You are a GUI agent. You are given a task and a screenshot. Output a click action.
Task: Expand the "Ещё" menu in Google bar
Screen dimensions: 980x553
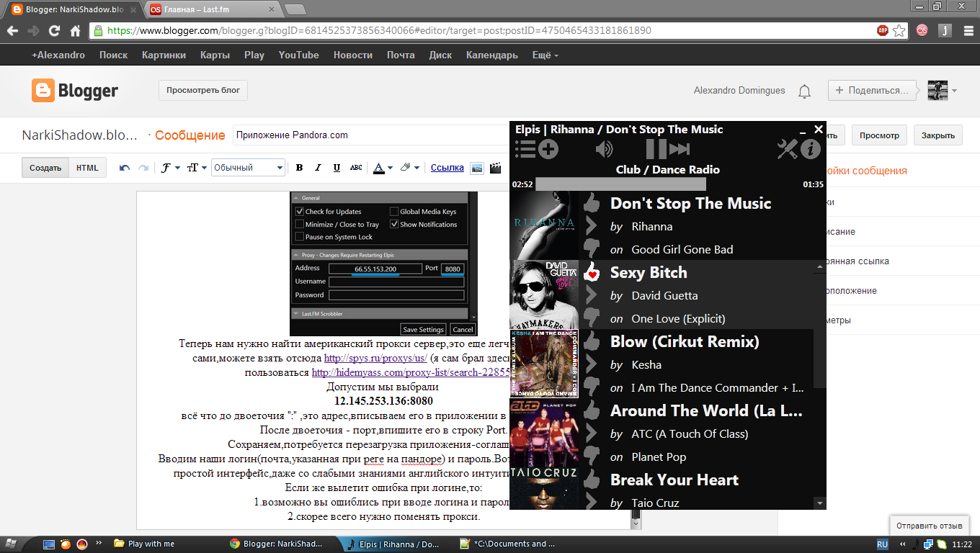point(545,55)
